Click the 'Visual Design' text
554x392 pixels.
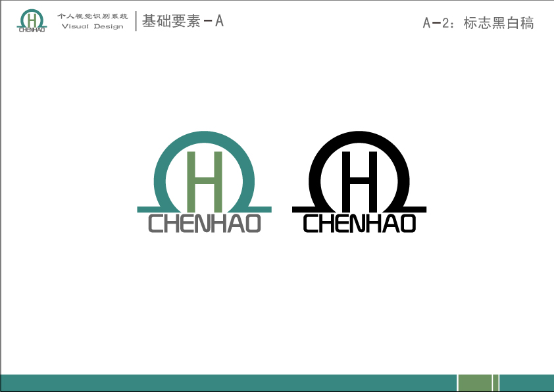93,26
